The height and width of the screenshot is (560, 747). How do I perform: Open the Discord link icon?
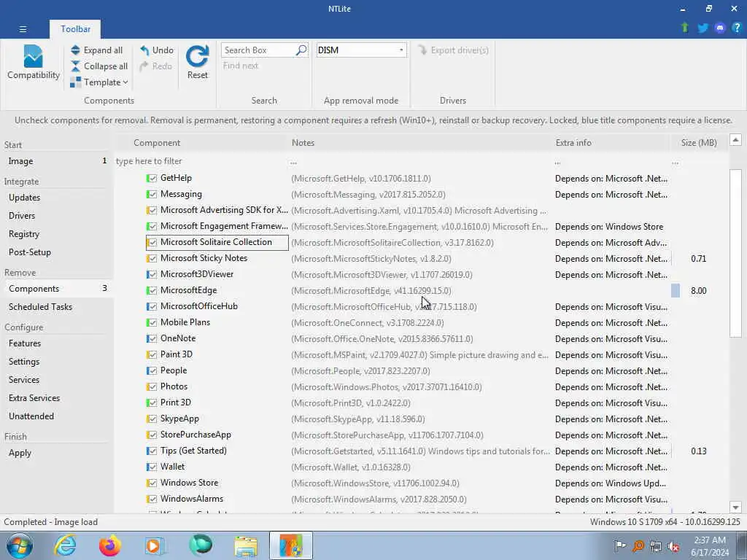coord(720,28)
